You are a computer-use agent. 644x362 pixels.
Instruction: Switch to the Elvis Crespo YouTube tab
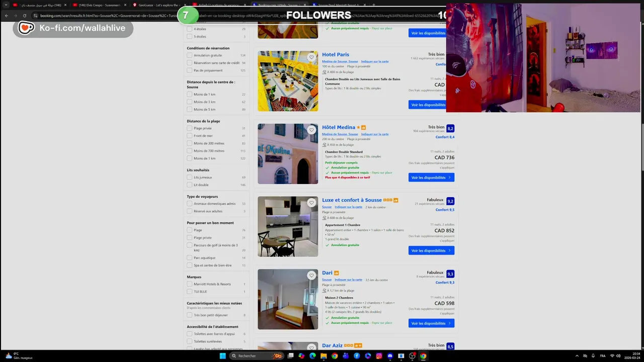tap(99, 5)
